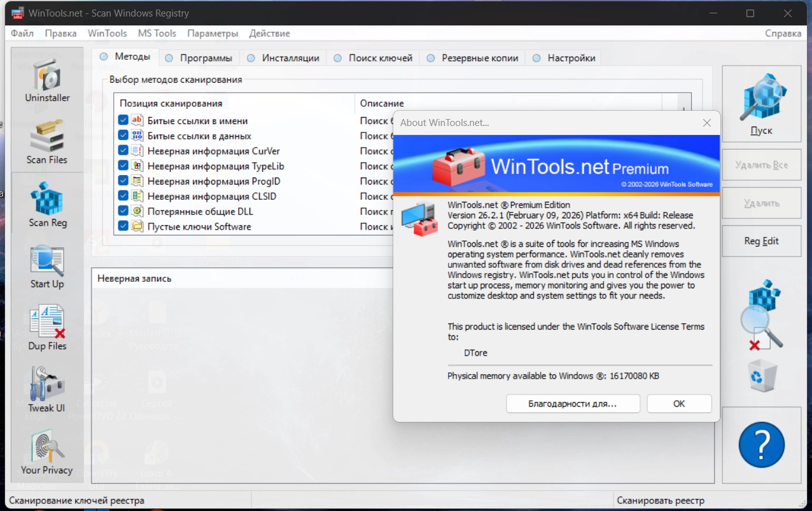The width and height of the screenshot is (812, 511).
Task: Click the Пуск scan button
Action: pyautogui.click(x=762, y=104)
